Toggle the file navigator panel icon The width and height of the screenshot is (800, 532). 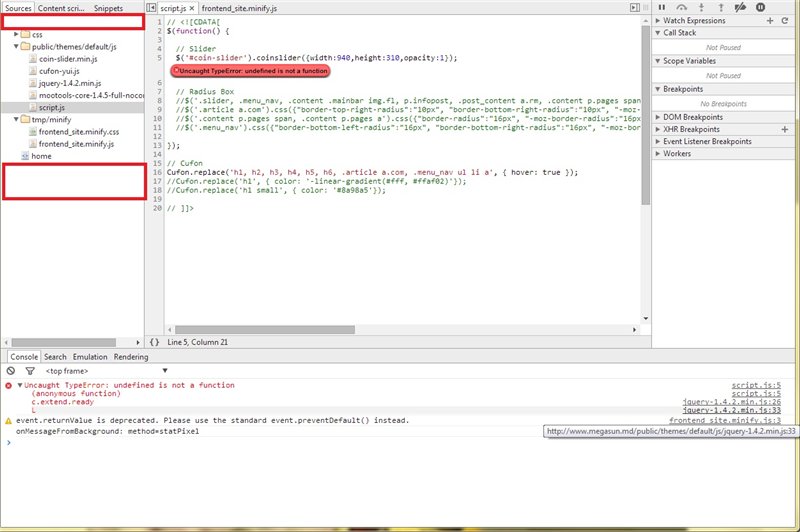151,8
